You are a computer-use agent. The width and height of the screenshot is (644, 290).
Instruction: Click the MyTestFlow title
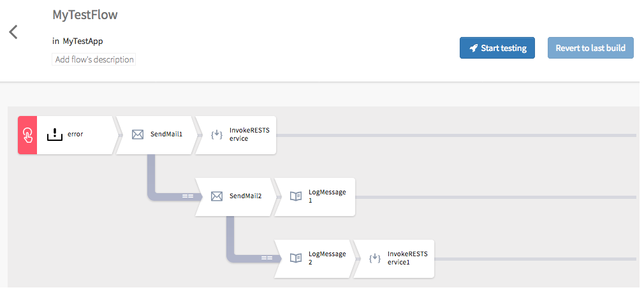pyautogui.click(x=85, y=15)
